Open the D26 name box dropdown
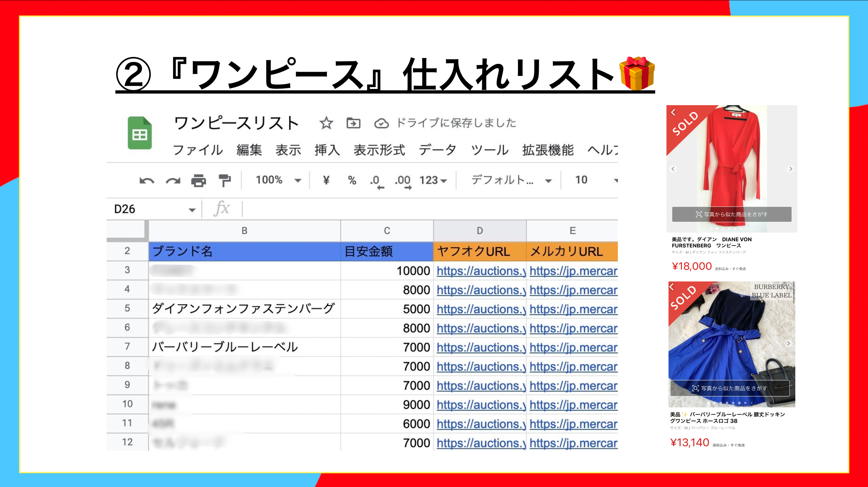This screenshot has height=487, width=868. click(x=192, y=210)
